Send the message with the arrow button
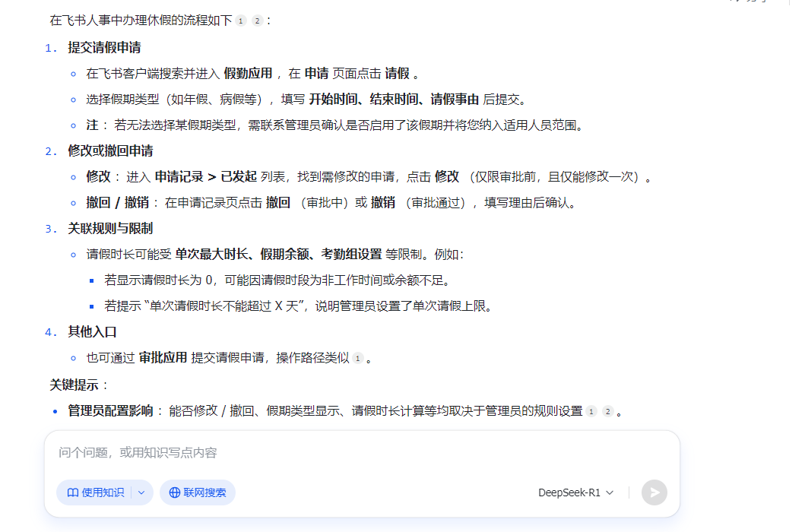This screenshot has height=532, width=805. (x=654, y=492)
